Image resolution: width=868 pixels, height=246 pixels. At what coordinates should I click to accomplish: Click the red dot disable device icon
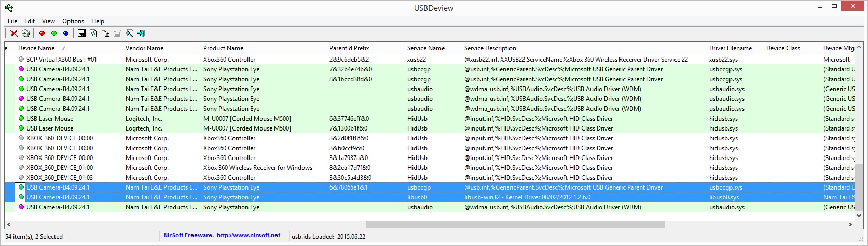point(42,33)
